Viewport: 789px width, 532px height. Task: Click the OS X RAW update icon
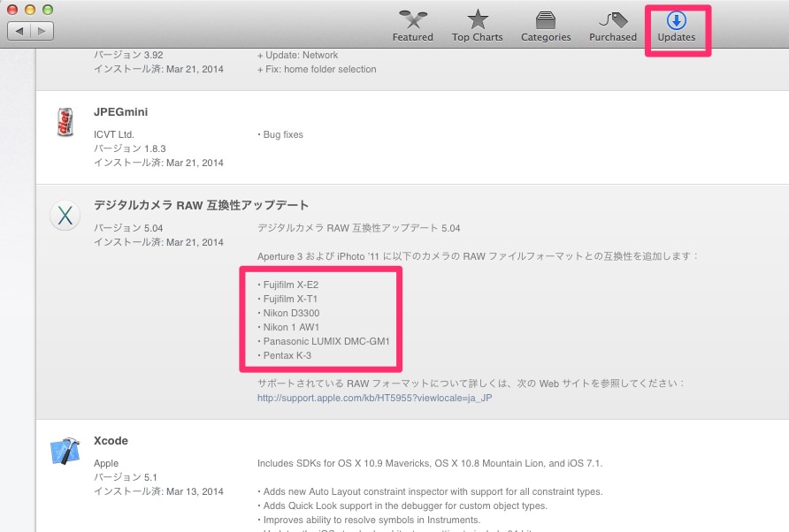click(x=65, y=216)
